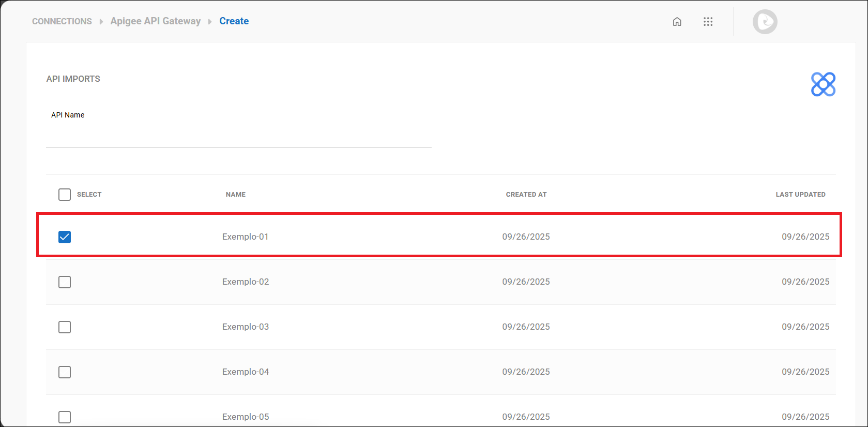Tick the Exemplo-04 checkbox

pyautogui.click(x=65, y=372)
